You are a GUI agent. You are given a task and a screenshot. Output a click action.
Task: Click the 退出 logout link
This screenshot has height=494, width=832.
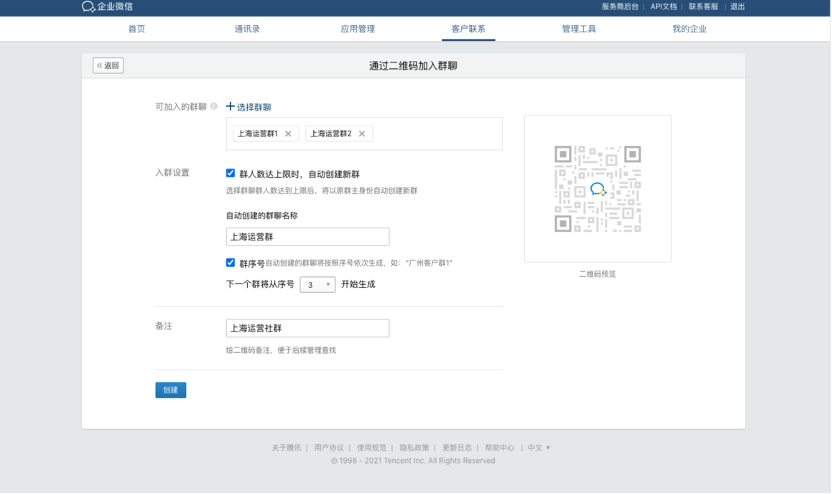(x=738, y=6)
